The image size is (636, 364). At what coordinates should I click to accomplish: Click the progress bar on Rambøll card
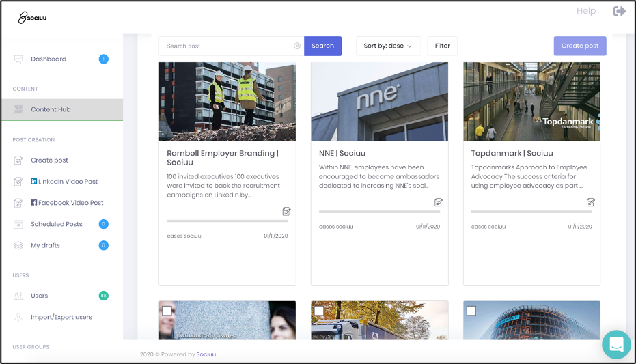coord(227,221)
